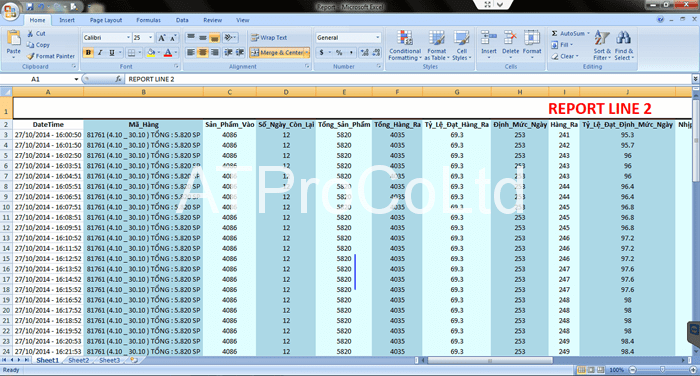Cut the selection with Cut
This screenshot has width=700, height=376.
(x=36, y=33)
